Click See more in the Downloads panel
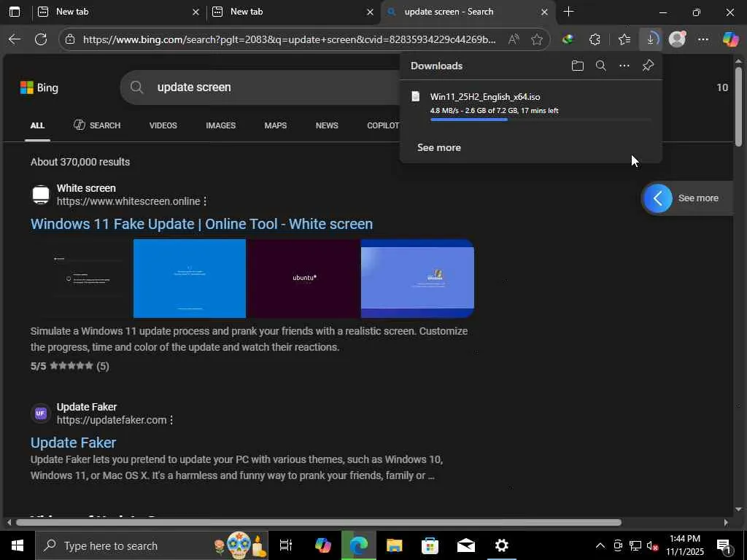The height and width of the screenshot is (560, 747). (x=438, y=147)
